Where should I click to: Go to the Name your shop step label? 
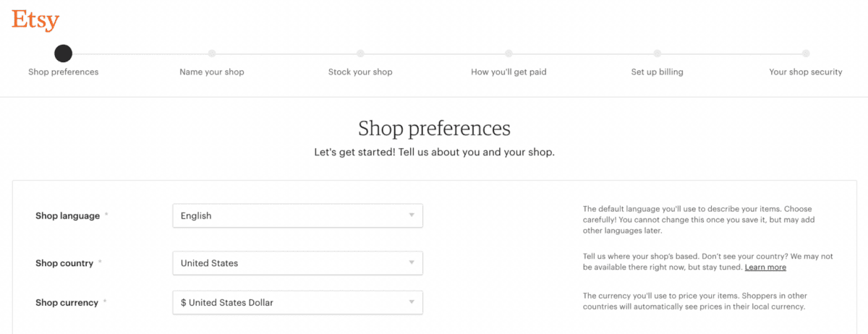tap(212, 72)
